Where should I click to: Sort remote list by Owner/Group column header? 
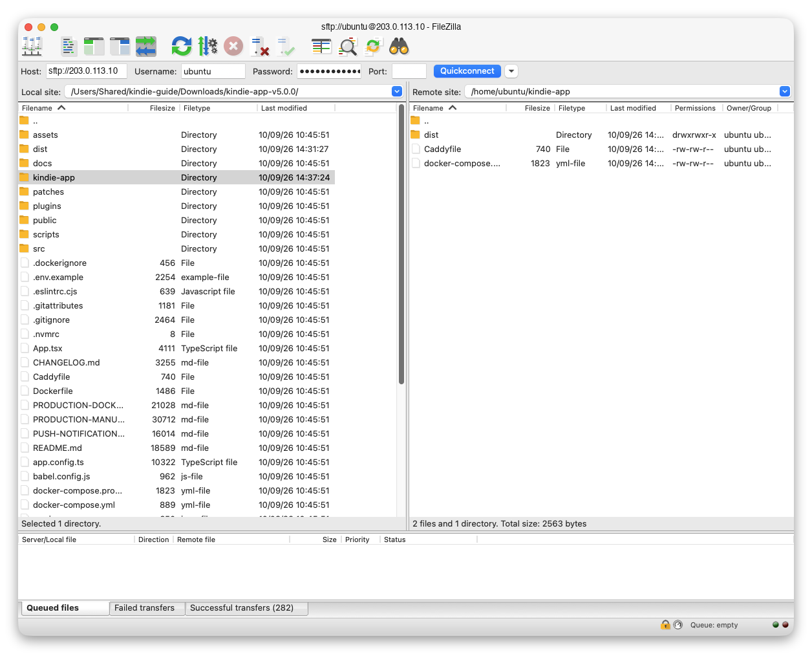coord(750,108)
